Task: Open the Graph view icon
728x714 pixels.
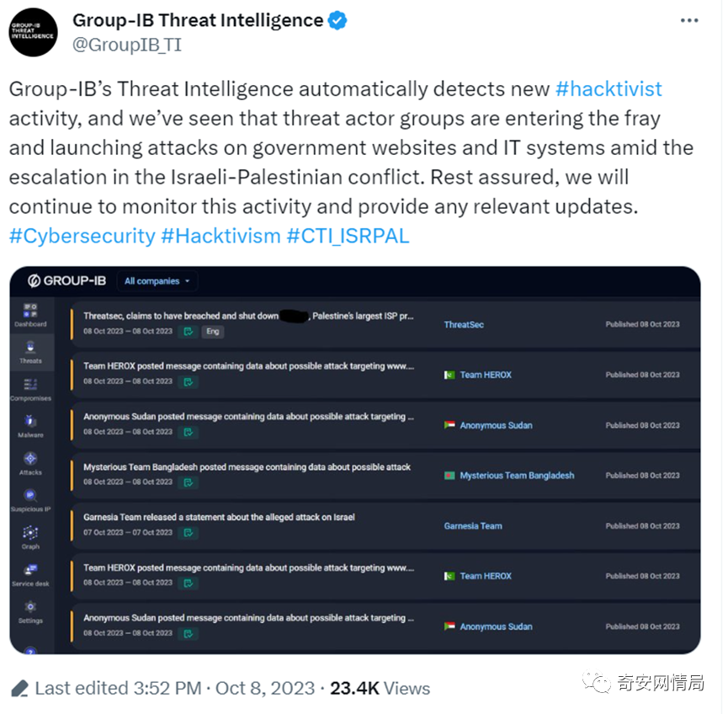Action: [x=30, y=533]
